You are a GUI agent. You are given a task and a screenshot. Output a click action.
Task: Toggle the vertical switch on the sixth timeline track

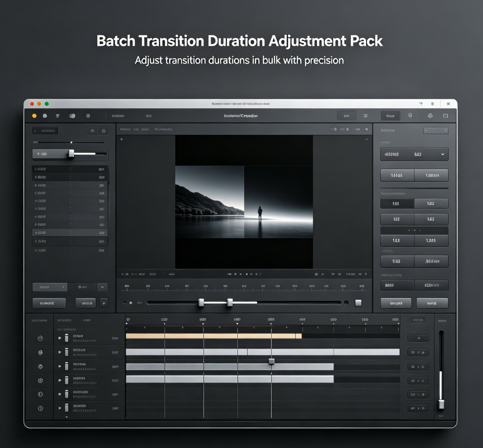[67, 408]
